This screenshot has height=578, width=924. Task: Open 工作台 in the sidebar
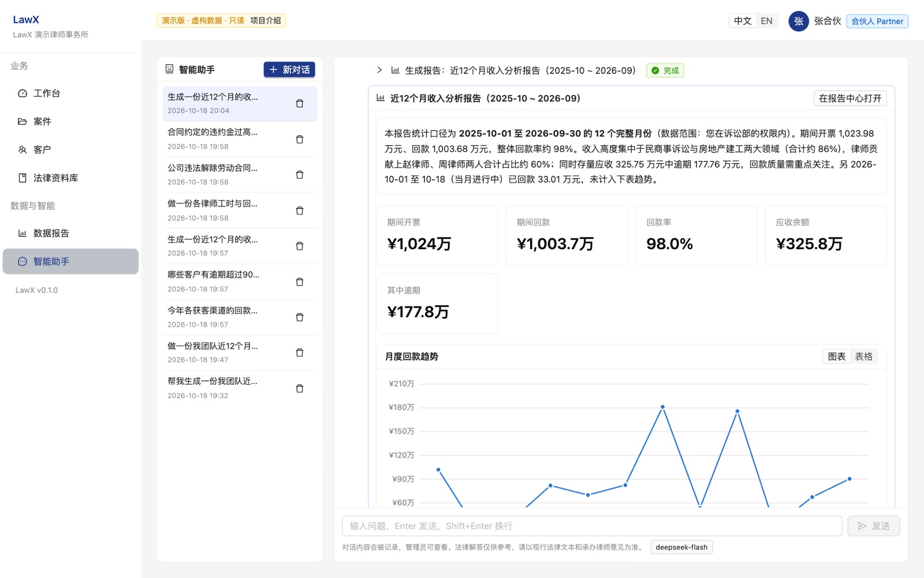70,93
